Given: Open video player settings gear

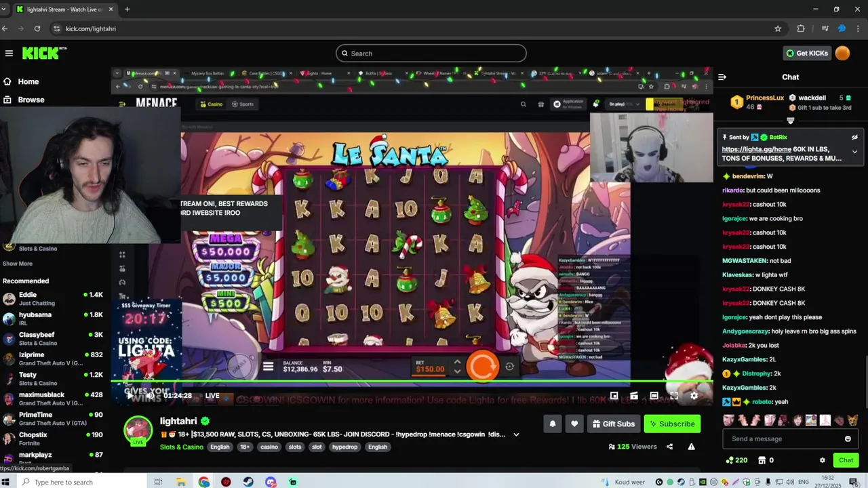Looking at the screenshot, I should [694, 396].
